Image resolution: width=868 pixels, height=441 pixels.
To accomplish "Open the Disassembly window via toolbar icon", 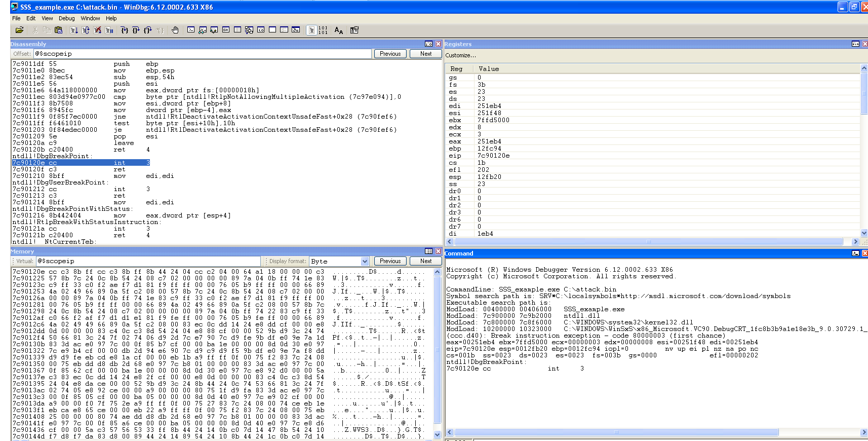I will pos(261,30).
